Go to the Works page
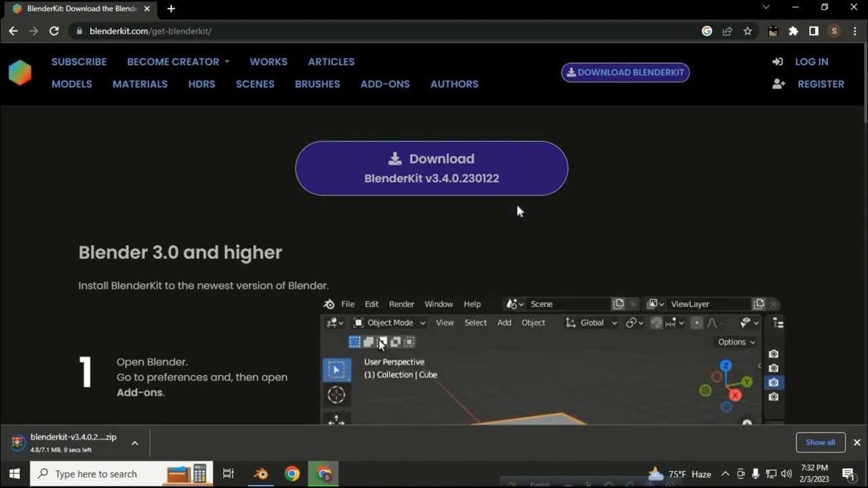This screenshot has width=868, height=488. click(x=269, y=62)
